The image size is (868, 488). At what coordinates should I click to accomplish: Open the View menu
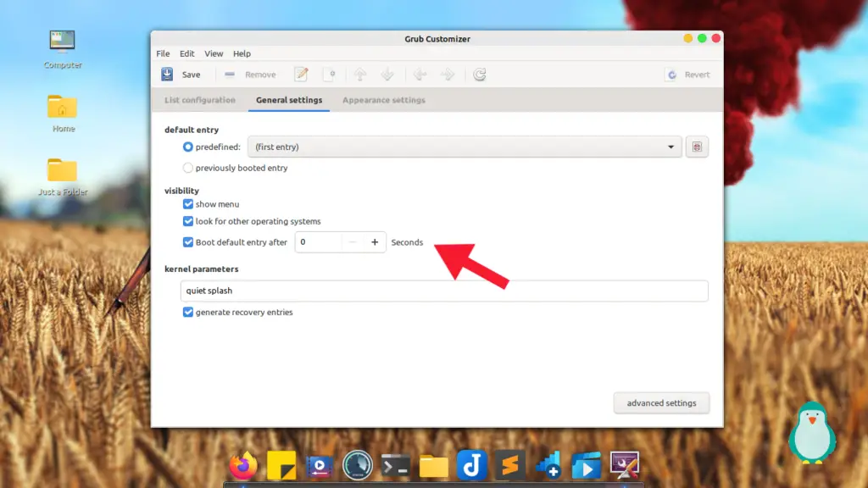[214, 53]
